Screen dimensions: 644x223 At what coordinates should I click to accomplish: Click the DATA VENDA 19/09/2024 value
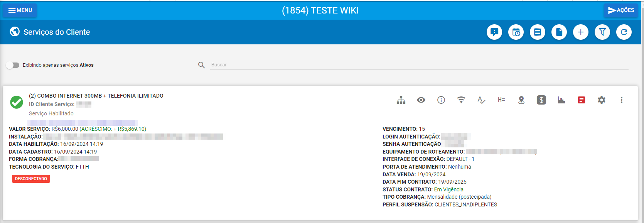point(432,174)
